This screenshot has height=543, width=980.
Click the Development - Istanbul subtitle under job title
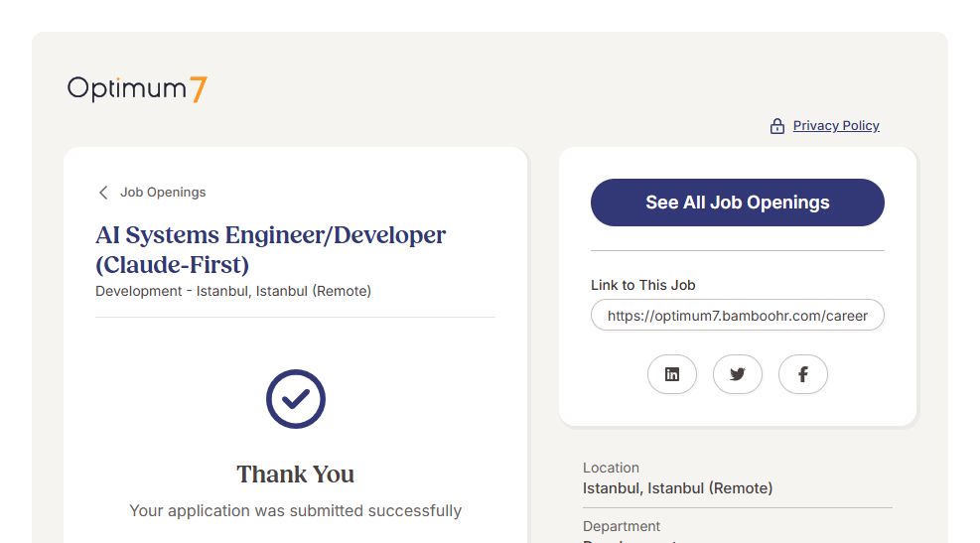233,292
